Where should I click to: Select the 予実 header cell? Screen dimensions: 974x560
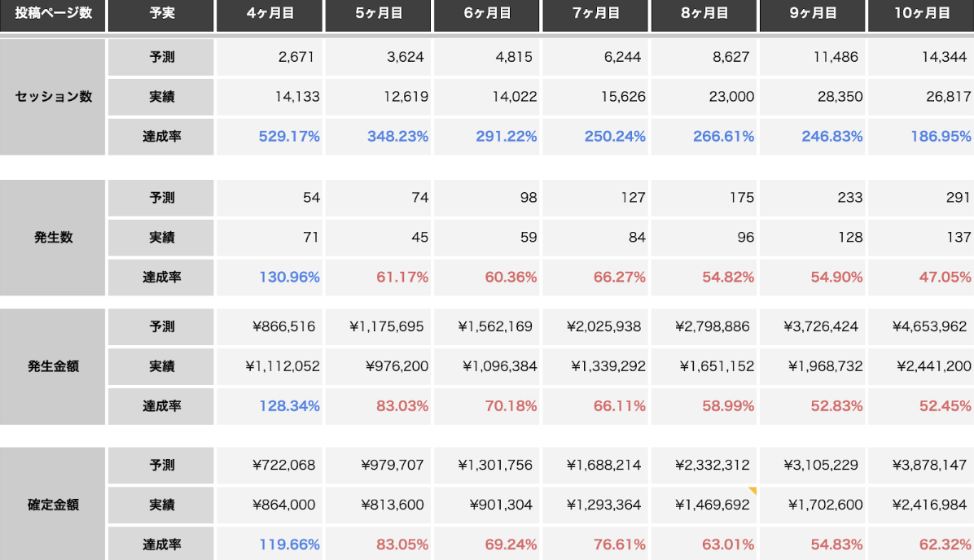(x=161, y=14)
